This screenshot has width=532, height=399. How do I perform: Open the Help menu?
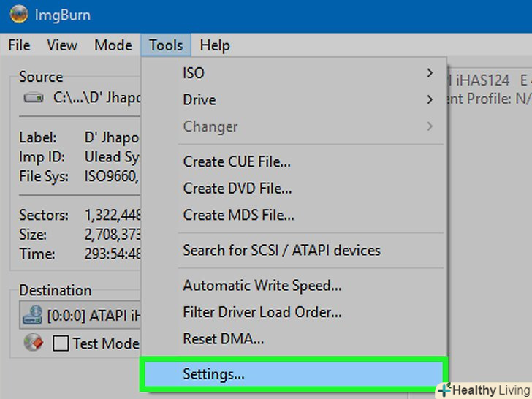215,45
